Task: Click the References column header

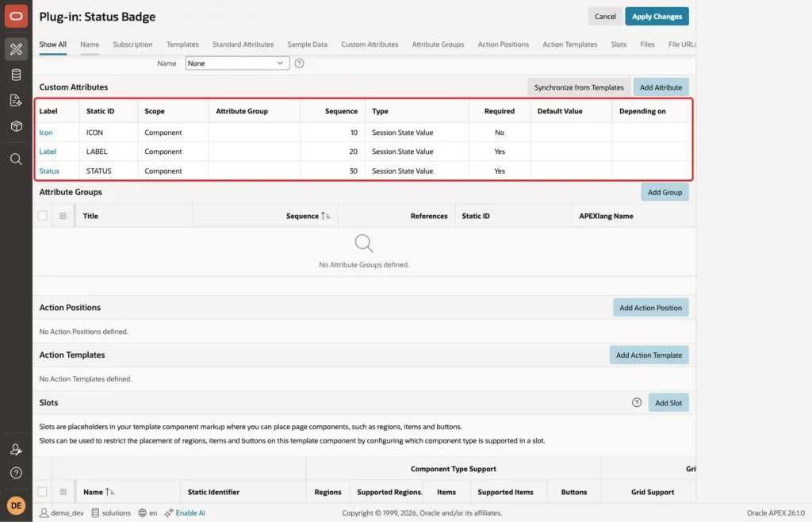Action: [429, 216]
